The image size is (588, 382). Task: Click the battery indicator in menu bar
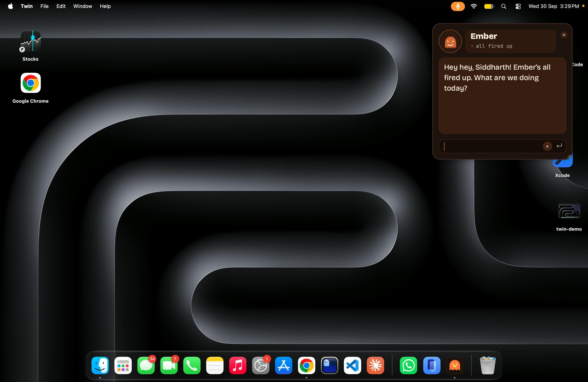click(x=489, y=6)
